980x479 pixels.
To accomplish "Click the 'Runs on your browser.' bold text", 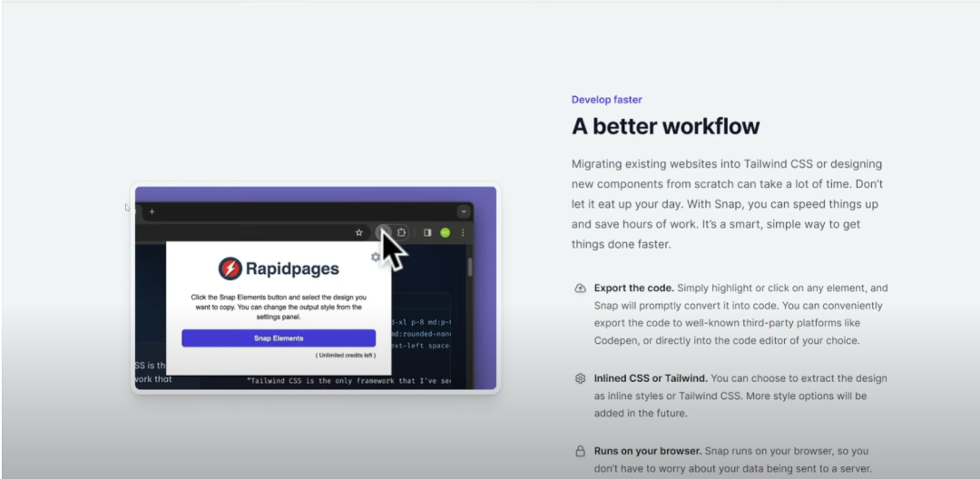I will pyautogui.click(x=648, y=451).
